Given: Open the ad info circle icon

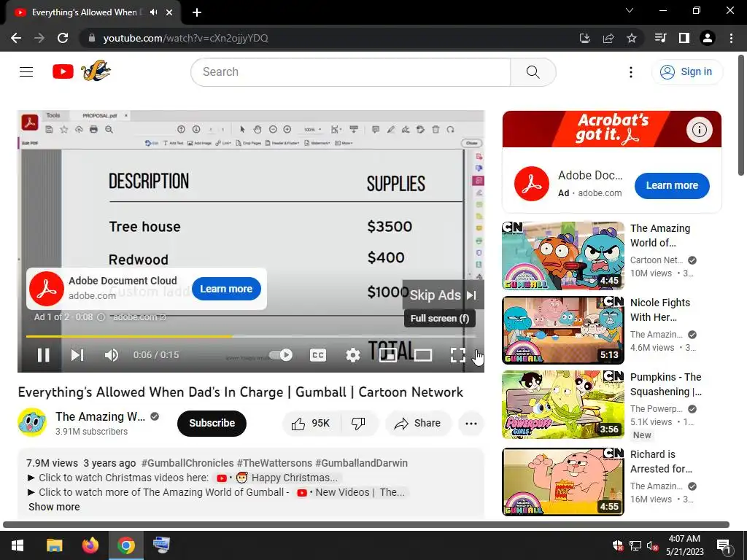Looking at the screenshot, I should pos(101,317).
